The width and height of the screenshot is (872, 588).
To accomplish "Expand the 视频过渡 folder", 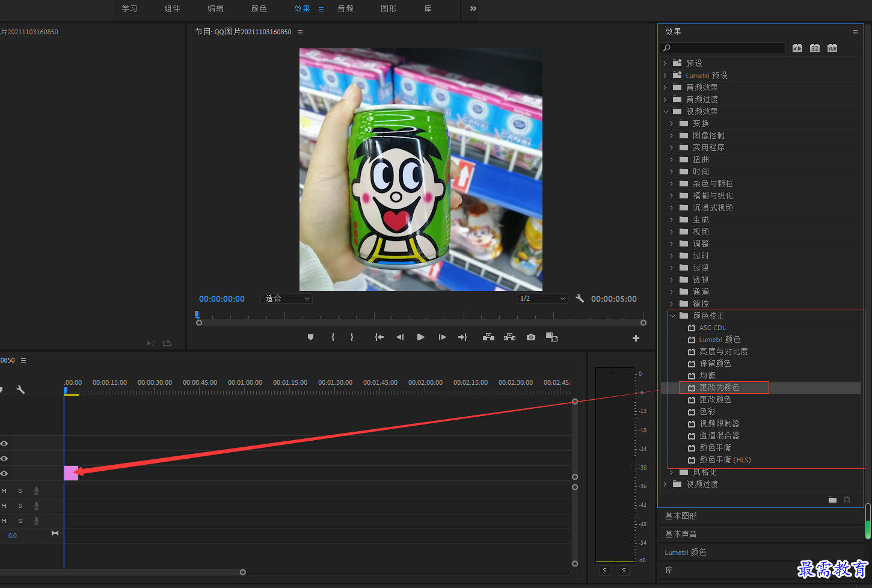I will [x=665, y=484].
